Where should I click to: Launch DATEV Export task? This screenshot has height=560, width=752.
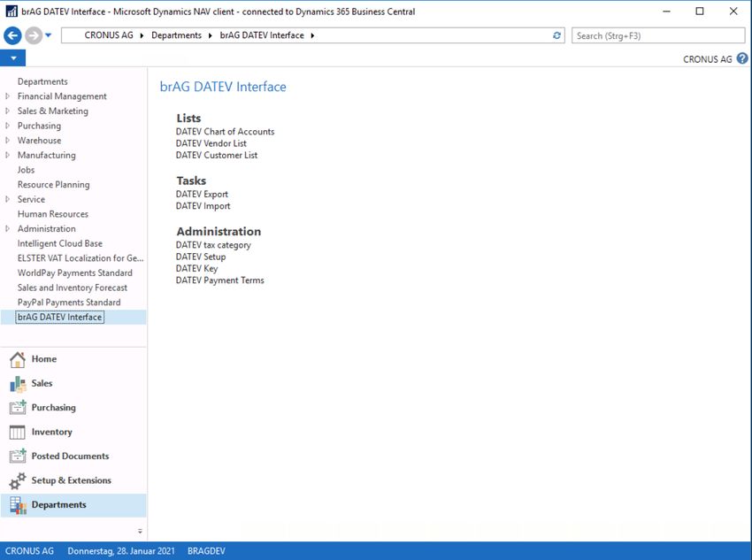(x=202, y=194)
